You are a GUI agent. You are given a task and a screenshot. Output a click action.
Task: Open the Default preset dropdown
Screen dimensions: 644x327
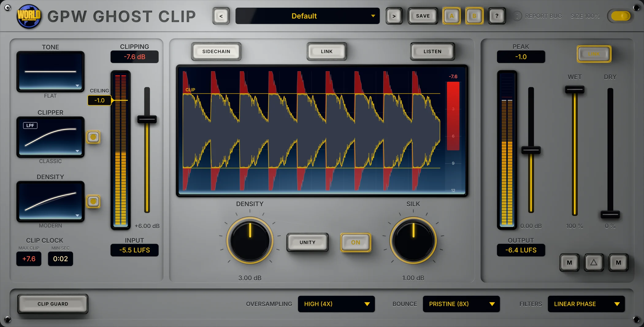[x=307, y=16]
